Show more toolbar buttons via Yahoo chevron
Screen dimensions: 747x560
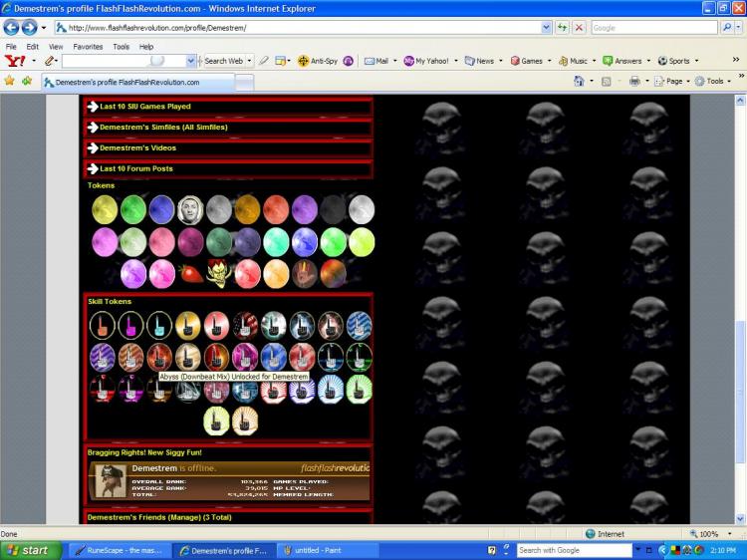pyautogui.click(x=736, y=59)
